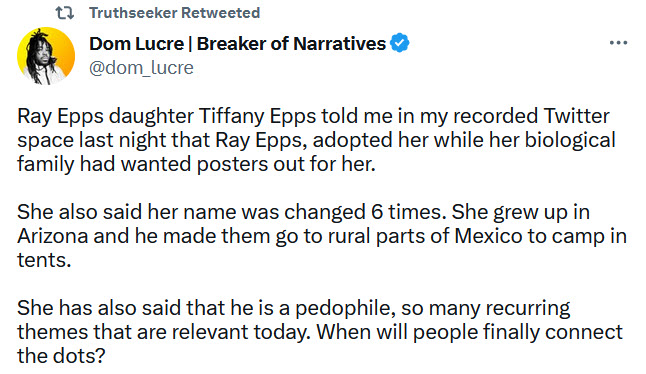Click the 'Truthseeker' name in retweet line
The height and width of the screenshot is (374, 646).
coord(133,13)
